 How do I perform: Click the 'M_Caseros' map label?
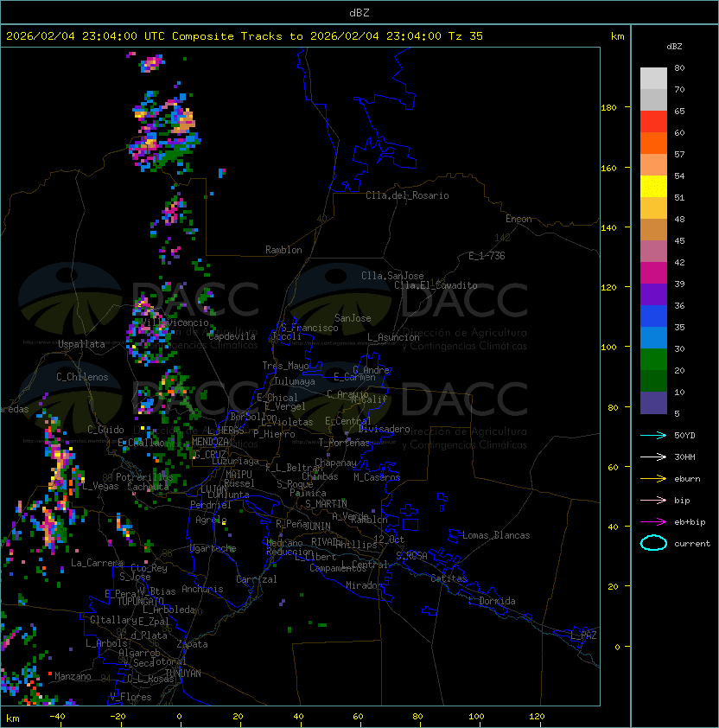click(377, 476)
